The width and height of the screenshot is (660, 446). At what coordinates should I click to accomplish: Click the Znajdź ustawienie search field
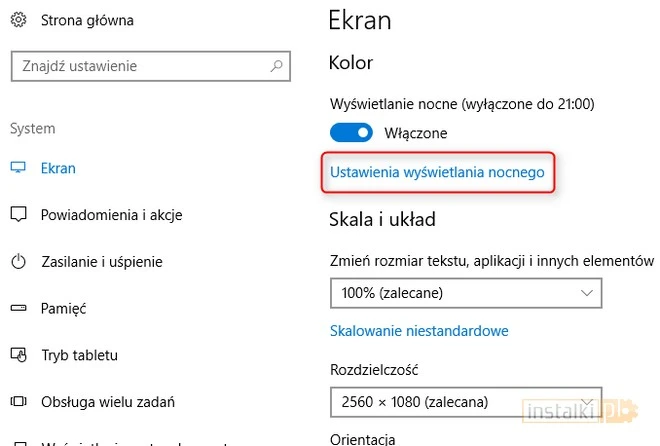140,66
